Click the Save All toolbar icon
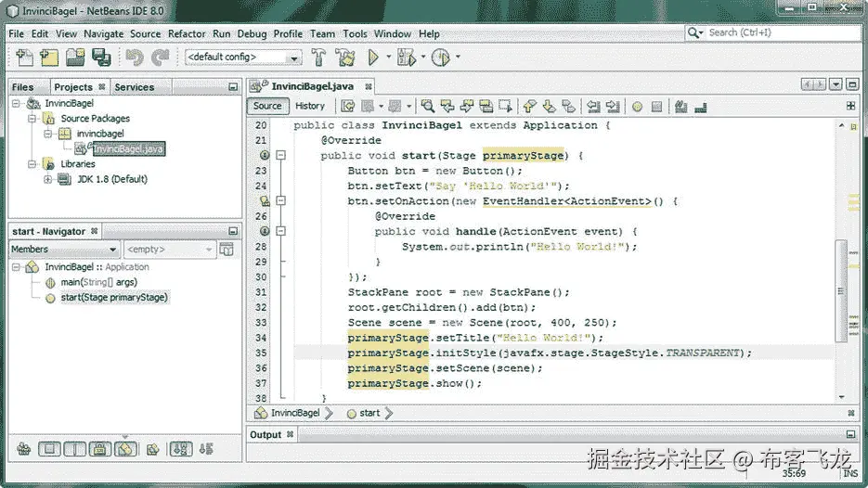 click(x=101, y=58)
